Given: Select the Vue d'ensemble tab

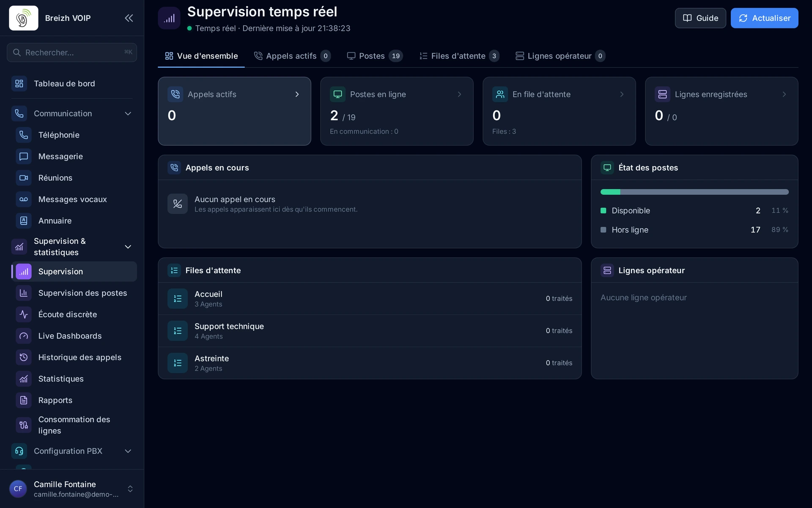Looking at the screenshot, I should [201, 56].
